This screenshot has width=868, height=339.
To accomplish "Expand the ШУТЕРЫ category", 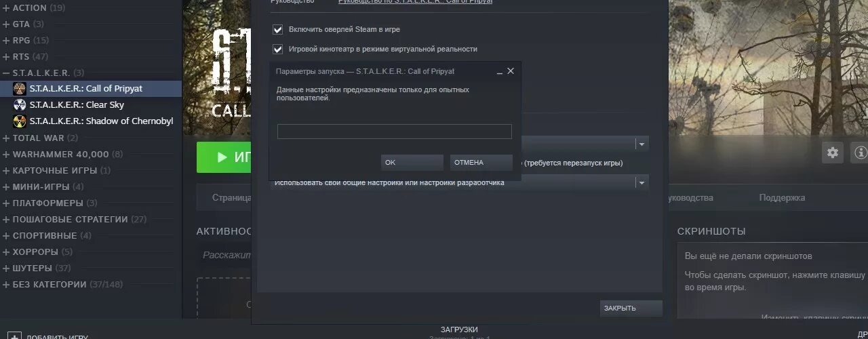I will coord(6,268).
